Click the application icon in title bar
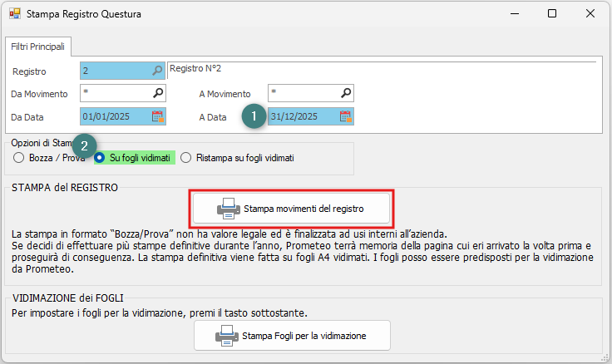This screenshot has width=612, height=364. [14, 14]
